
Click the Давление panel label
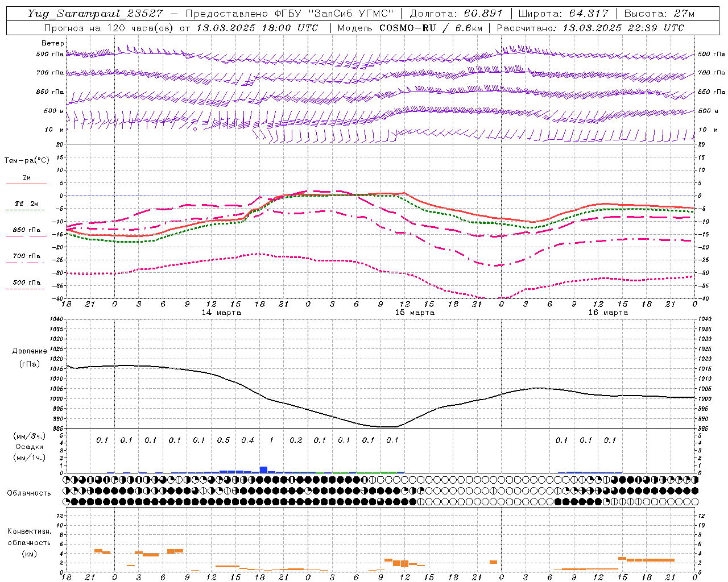30,351
